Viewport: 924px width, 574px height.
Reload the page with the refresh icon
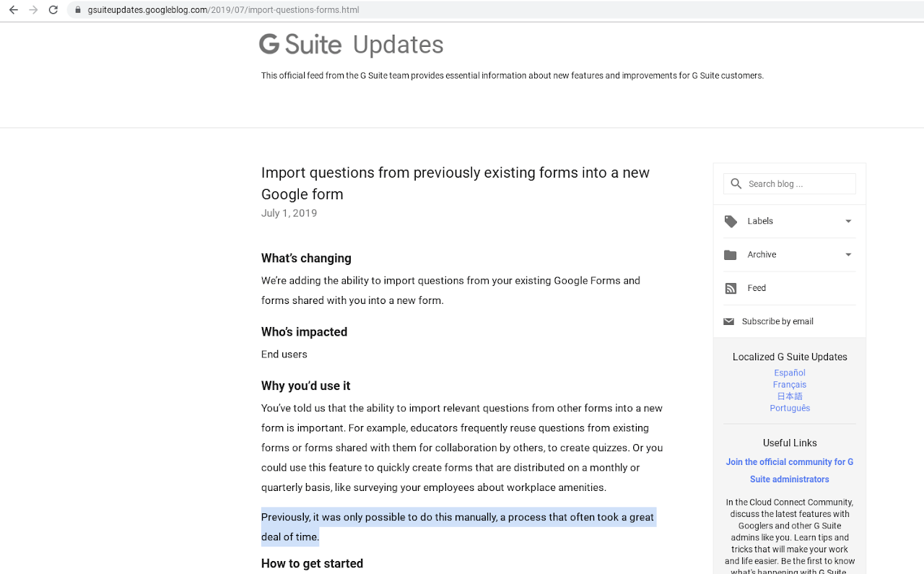coord(53,10)
